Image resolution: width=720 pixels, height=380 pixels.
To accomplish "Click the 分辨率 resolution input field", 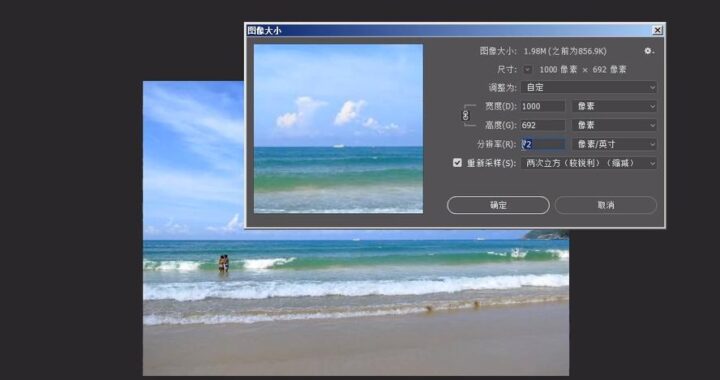I will point(543,144).
